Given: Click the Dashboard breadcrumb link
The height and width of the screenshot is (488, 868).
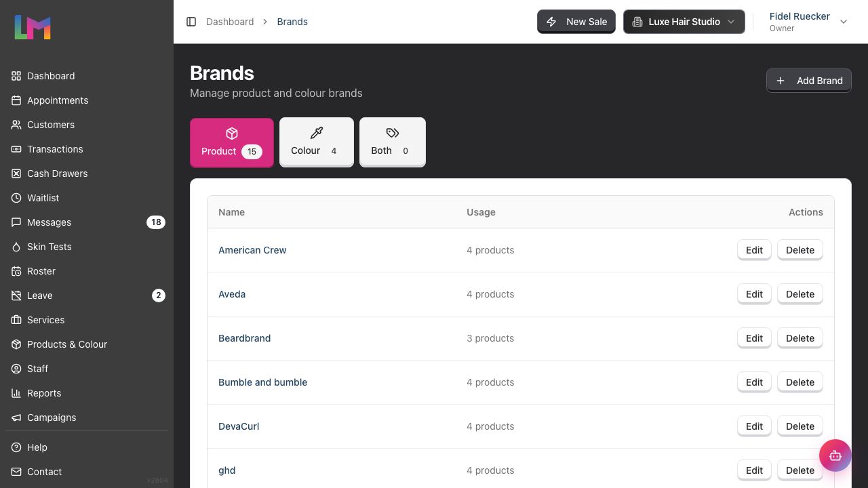Looking at the screenshot, I should point(230,22).
